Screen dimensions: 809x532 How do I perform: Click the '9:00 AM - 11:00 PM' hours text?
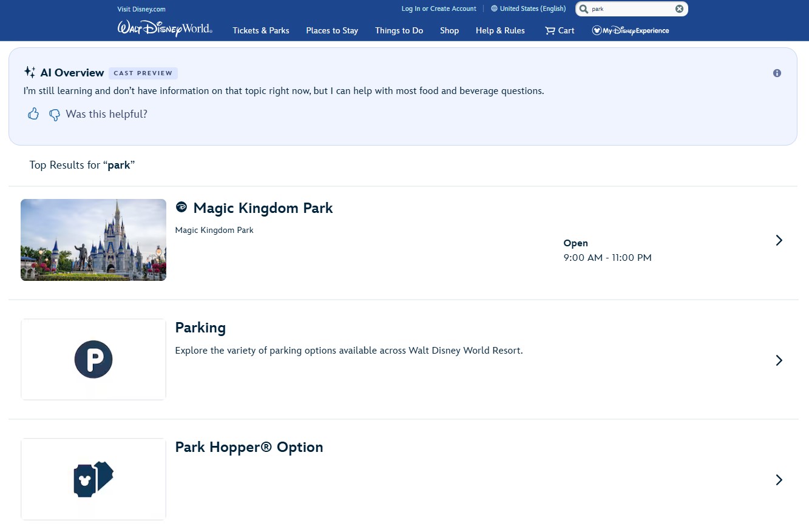(x=608, y=258)
